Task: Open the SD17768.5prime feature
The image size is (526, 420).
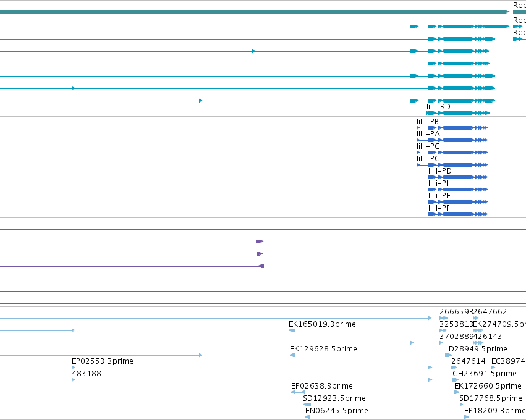Action: point(490,398)
